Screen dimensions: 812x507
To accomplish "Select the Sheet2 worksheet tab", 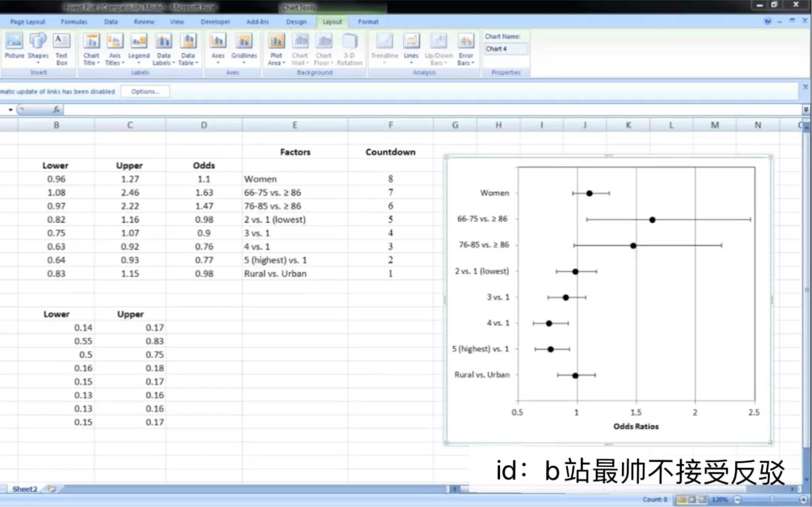I will [24, 489].
